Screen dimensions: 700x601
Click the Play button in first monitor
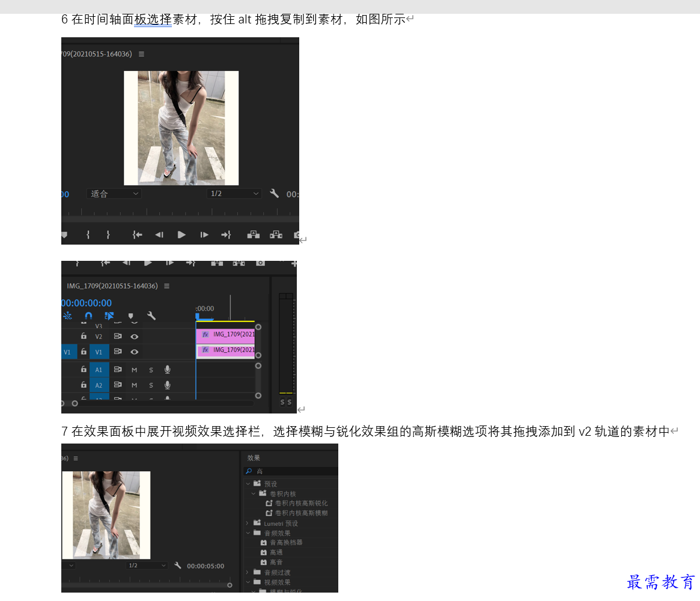181,235
